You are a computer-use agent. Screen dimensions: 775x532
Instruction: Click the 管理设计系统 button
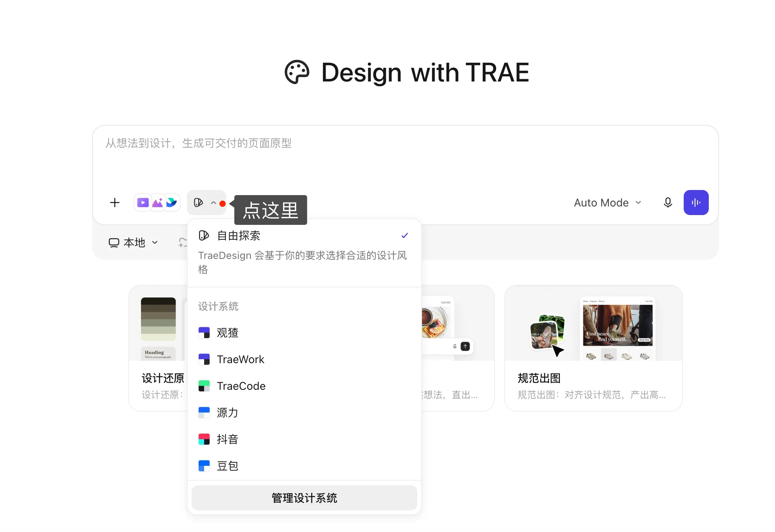point(304,498)
